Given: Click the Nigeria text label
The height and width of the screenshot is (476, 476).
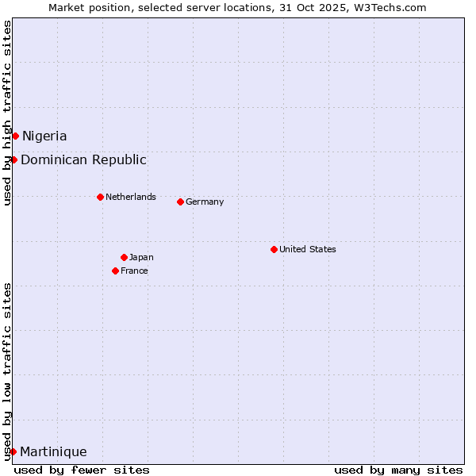Looking at the screenshot, I should [x=44, y=136].
